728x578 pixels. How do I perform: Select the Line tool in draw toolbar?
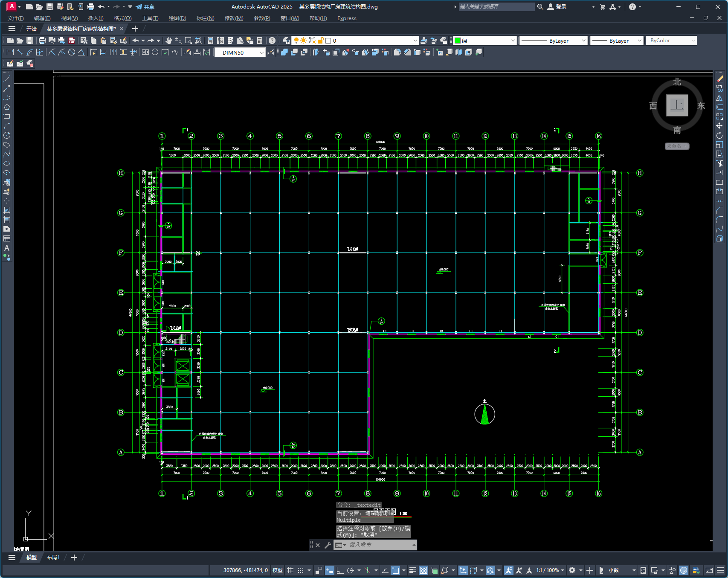(7, 79)
